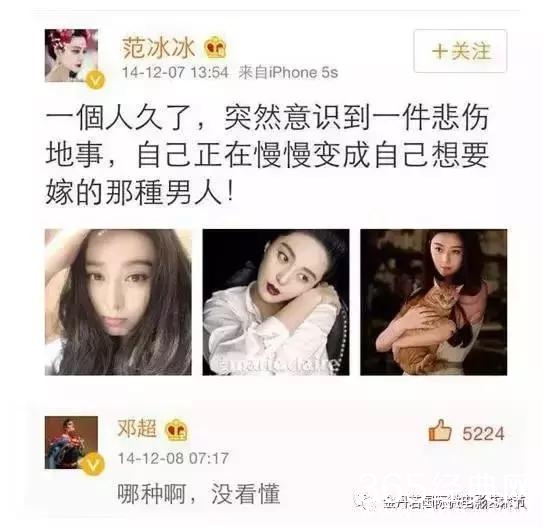Click the 5224 like count
Viewport: 543px width, 527px height.
[483, 434]
